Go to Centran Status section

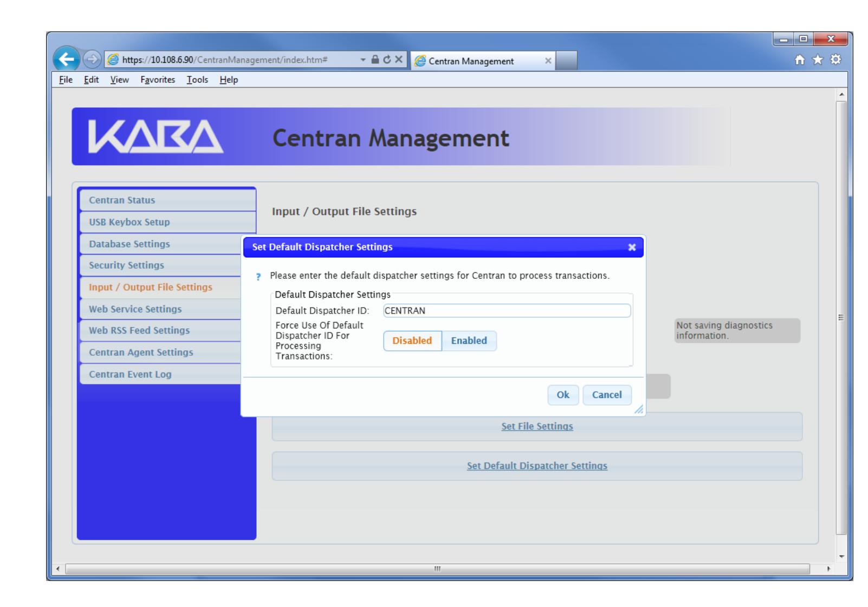pyautogui.click(x=167, y=200)
